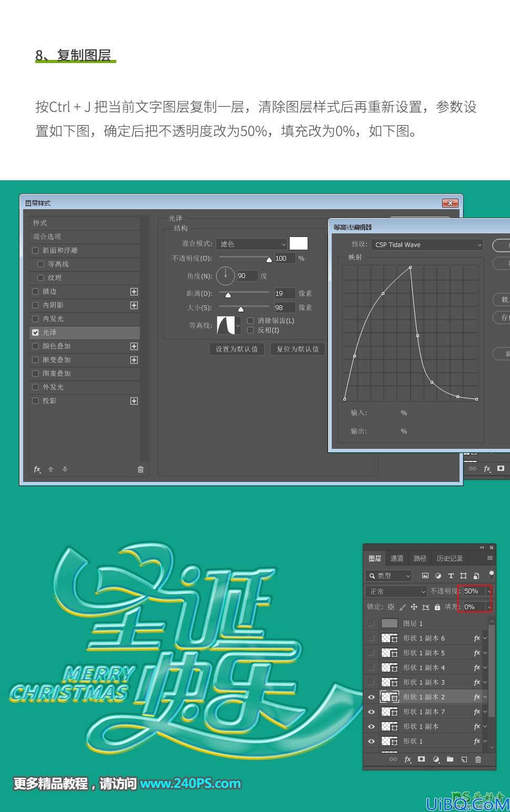Click add layer style fx icon in Layers footer
The width and height of the screenshot is (510, 812).
coord(407,759)
